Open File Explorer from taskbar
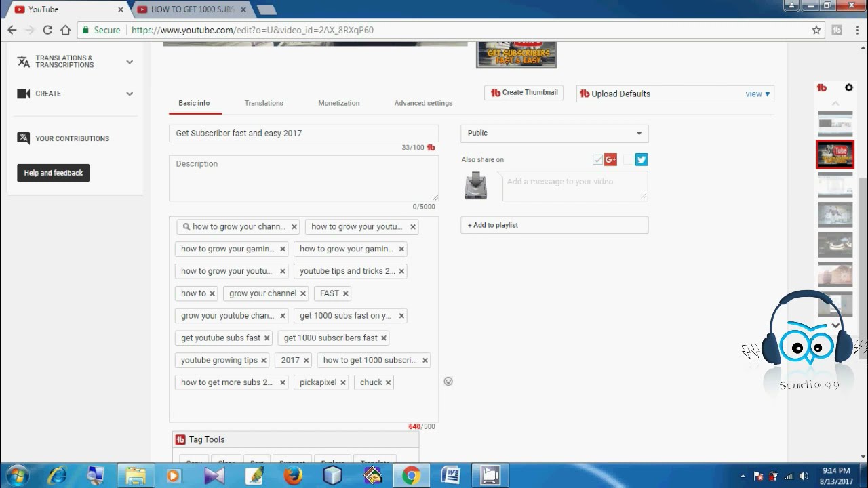This screenshot has height=488, width=868. pos(136,476)
